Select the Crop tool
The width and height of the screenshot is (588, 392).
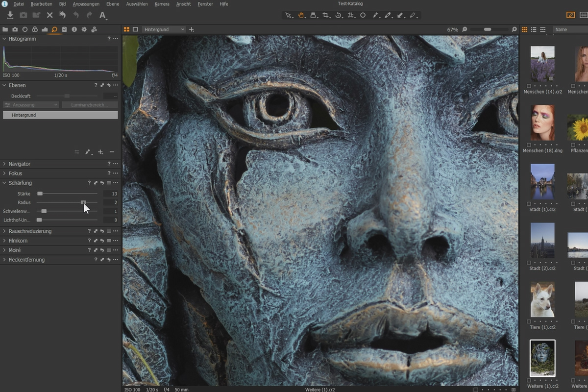pos(326,15)
